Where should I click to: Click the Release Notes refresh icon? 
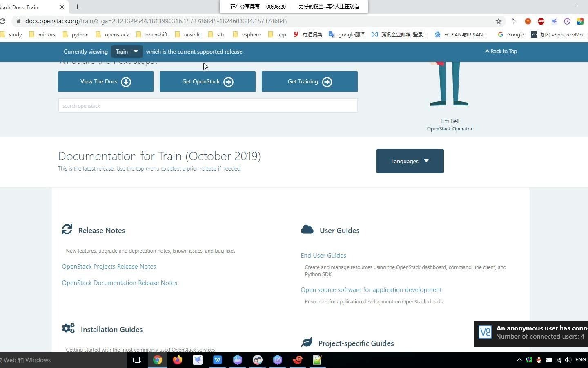coord(67,229)
